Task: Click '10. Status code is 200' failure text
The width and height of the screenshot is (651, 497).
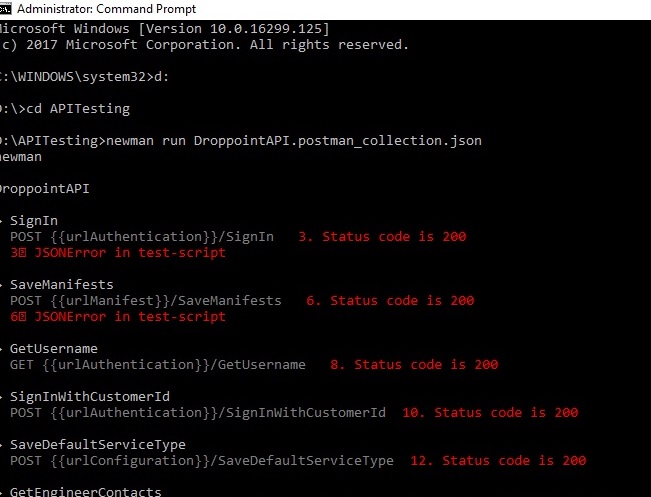Action: pos(490,413)
